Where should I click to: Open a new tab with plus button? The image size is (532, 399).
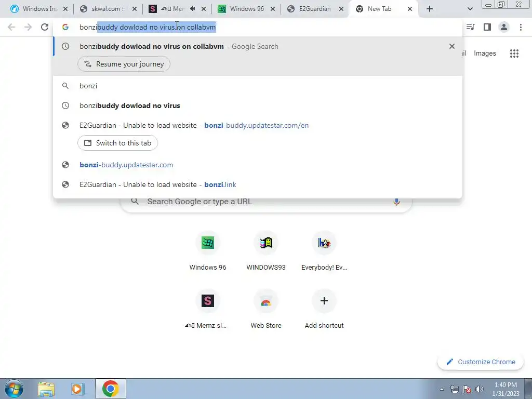click(430, 9)
